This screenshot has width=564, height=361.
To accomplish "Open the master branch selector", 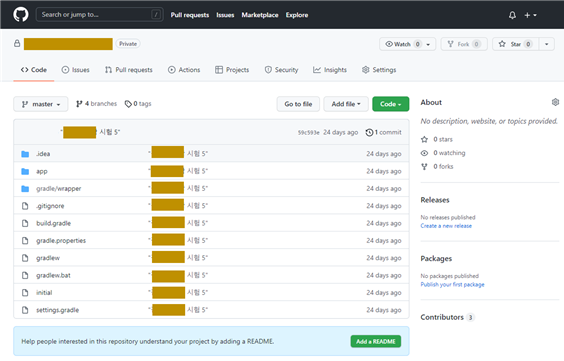I will (41, 104).
